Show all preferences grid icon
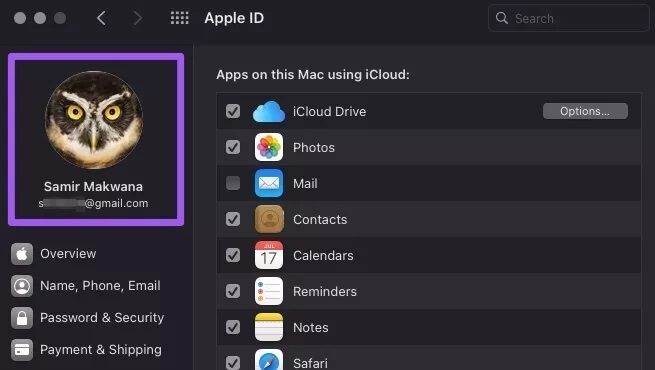 coord(180,18)
